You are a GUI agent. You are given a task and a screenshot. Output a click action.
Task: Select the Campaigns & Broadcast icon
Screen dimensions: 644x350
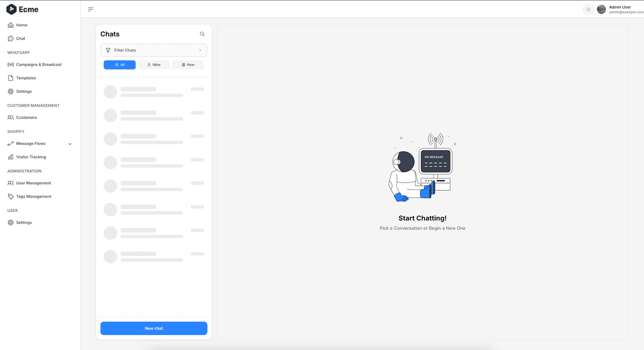[10, 64]
